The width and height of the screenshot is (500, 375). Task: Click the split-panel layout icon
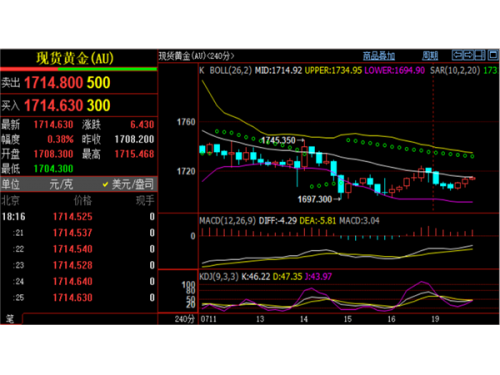480,55
